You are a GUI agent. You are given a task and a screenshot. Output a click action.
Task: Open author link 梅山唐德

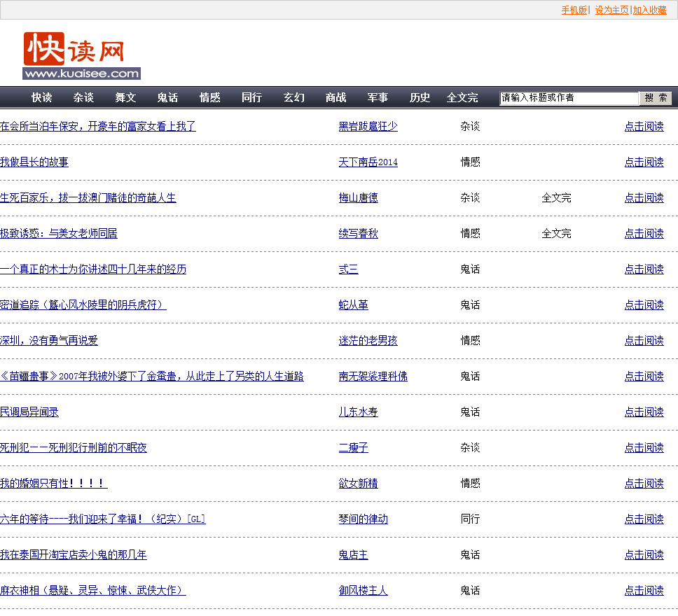358,197
